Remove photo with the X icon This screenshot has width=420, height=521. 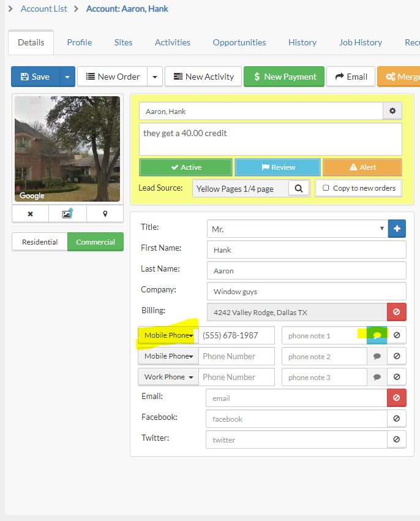30,214
